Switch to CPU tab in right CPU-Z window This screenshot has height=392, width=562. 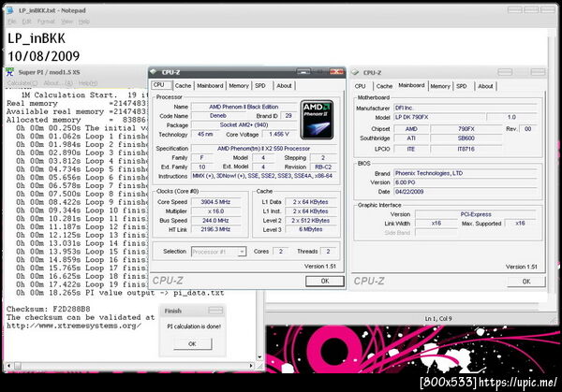361,86
